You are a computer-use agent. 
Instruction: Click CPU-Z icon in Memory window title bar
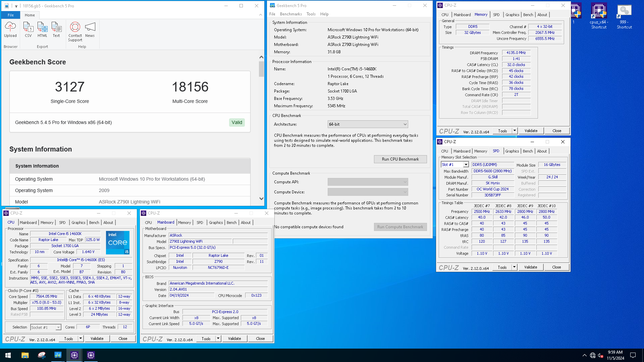440,5
